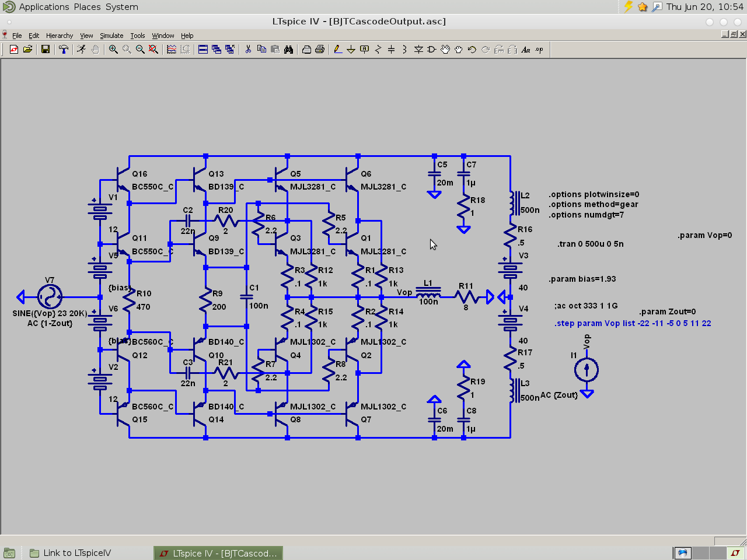Viewport: 747px width, 560px height.
Task: Click the ;ac oct 333 1 G comment
Action: click(x=586, y=306)
